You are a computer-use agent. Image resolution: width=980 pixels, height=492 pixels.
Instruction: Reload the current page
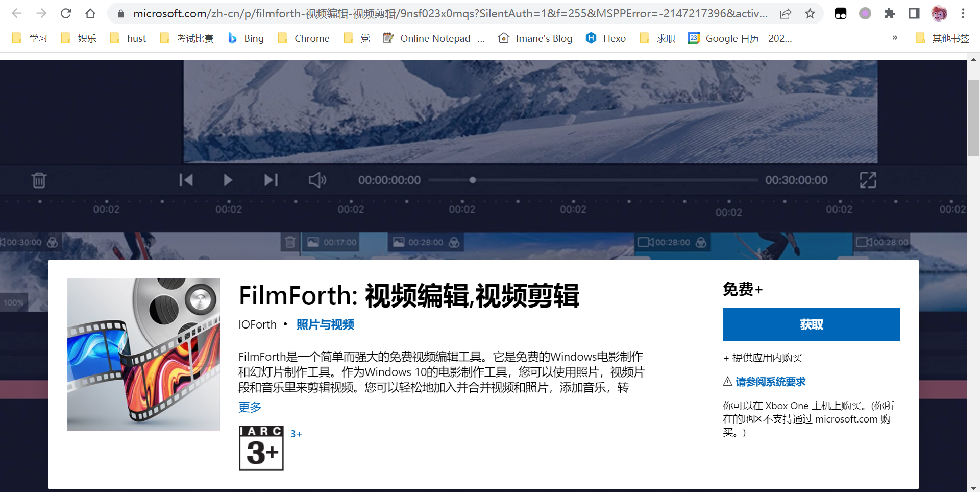66,13
